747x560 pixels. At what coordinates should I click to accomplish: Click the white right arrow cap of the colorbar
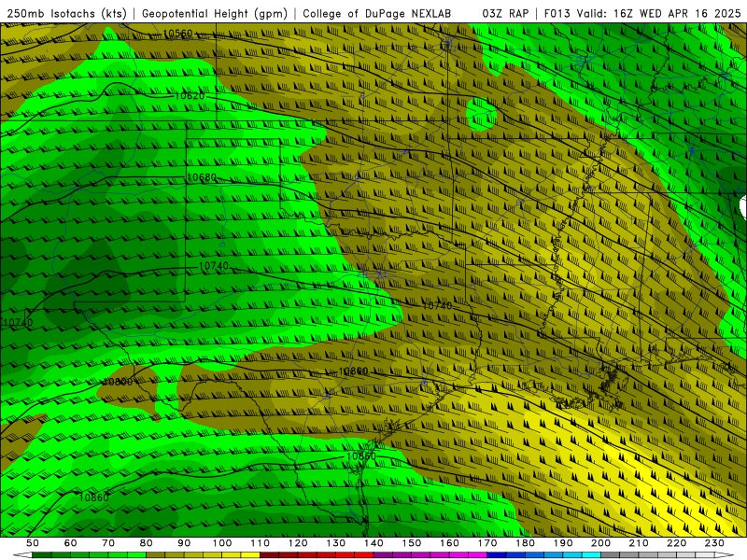coord(725,555)
